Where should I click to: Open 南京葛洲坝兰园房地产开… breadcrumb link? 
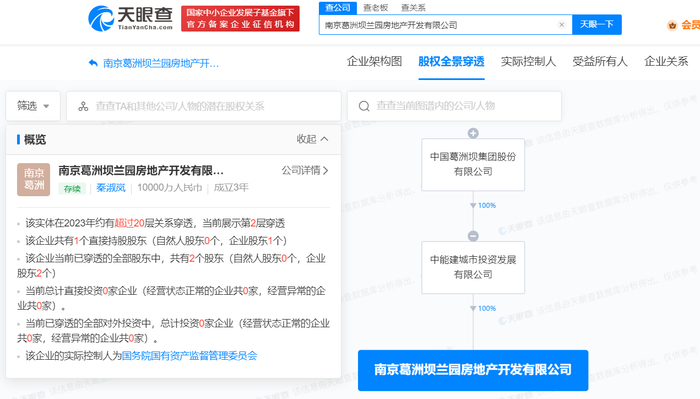point(161,63)
